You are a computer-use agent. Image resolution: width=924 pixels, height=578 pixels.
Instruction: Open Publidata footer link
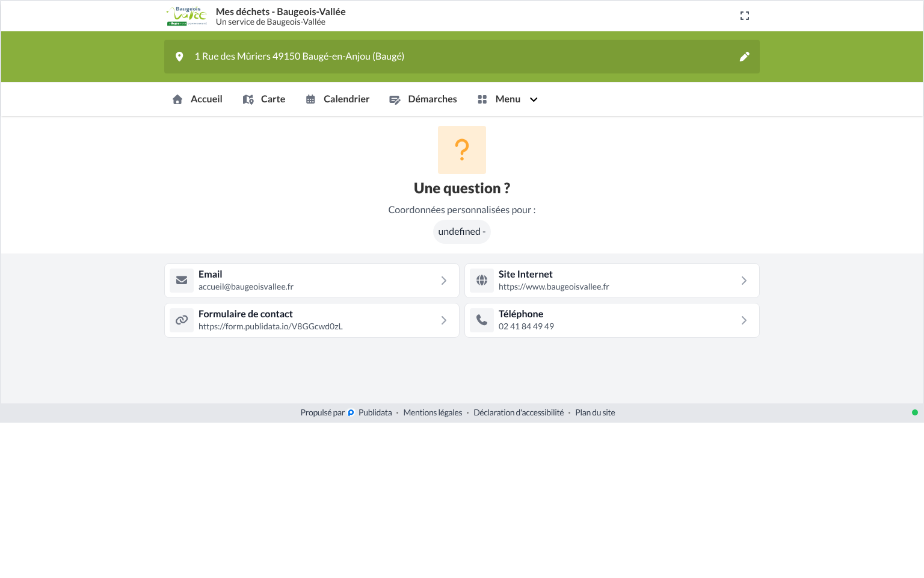[375, 412]
